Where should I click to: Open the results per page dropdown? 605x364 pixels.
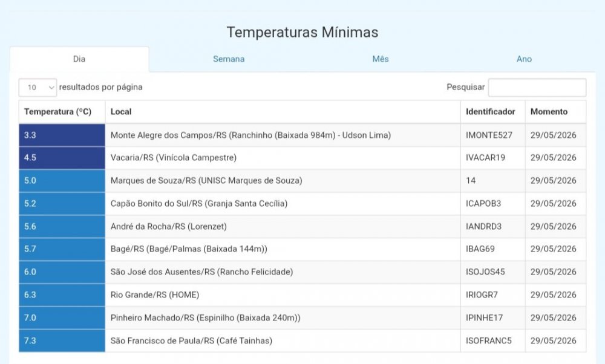[x=38, y=88]
